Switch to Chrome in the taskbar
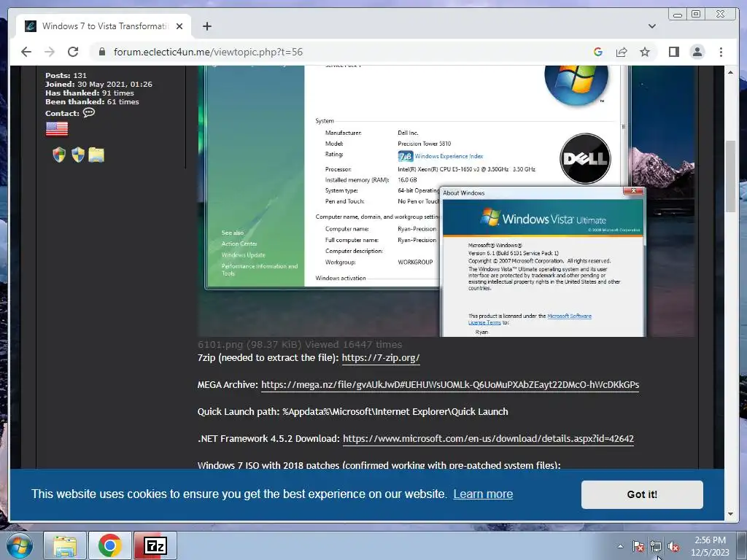747x560 pixels. point(110,545)
